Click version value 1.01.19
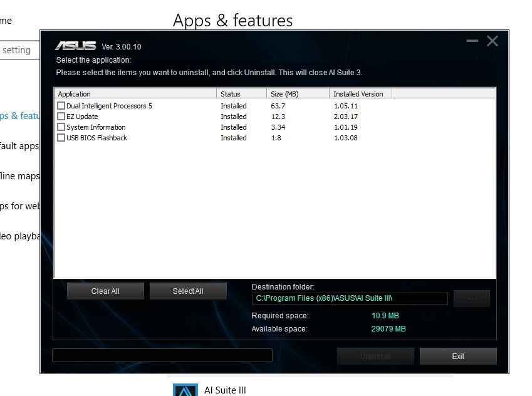This screenshot has width=532, height=396. click(346, 127)
